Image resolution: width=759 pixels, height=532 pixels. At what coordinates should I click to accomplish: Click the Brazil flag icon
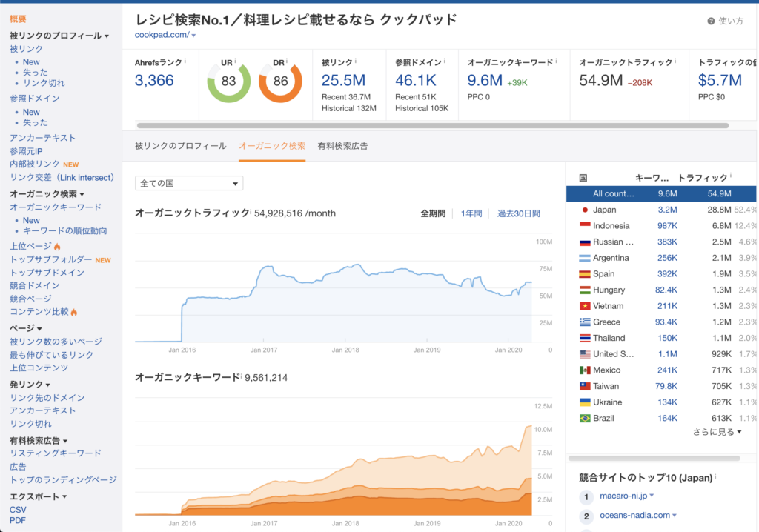pyautogui.click(x=585, y=418)
